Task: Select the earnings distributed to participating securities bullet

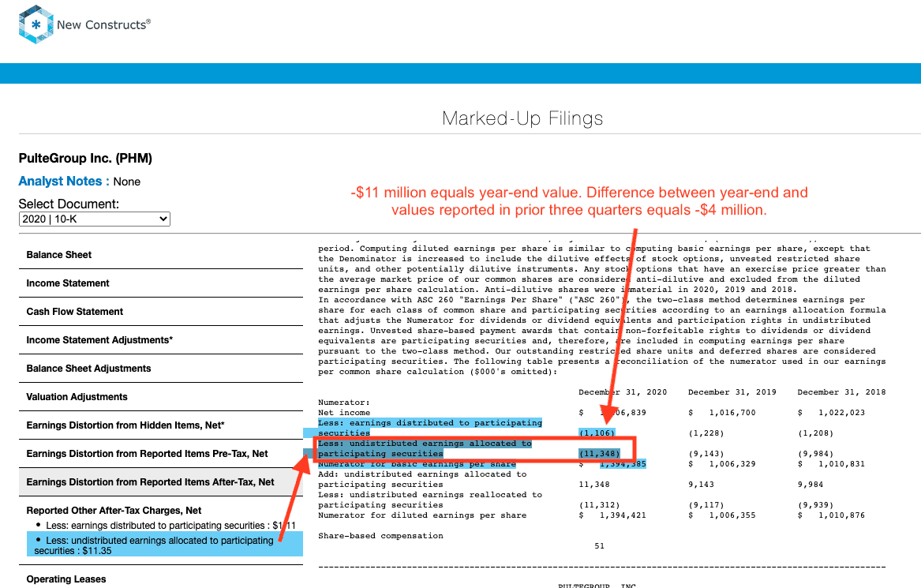Action: tap(166, 526)
